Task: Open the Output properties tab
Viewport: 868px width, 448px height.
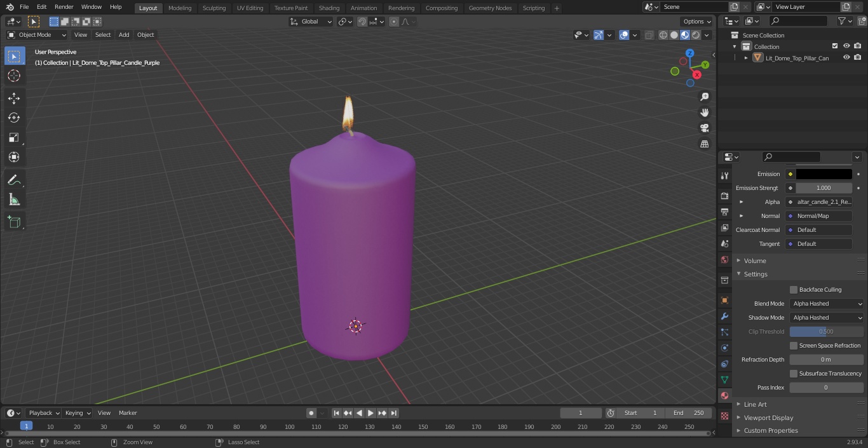Action: click(724, 212)
